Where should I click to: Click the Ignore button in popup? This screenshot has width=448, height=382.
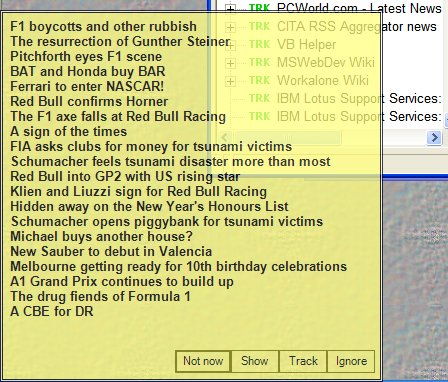(x=351, y=361)
